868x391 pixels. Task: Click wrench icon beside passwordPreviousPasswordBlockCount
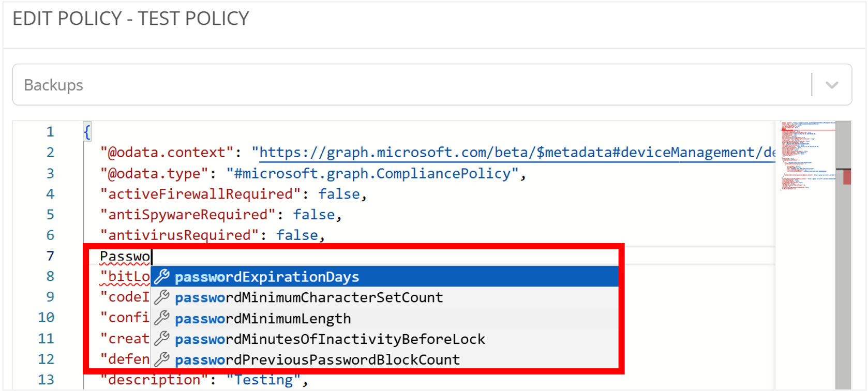(162, 359)
